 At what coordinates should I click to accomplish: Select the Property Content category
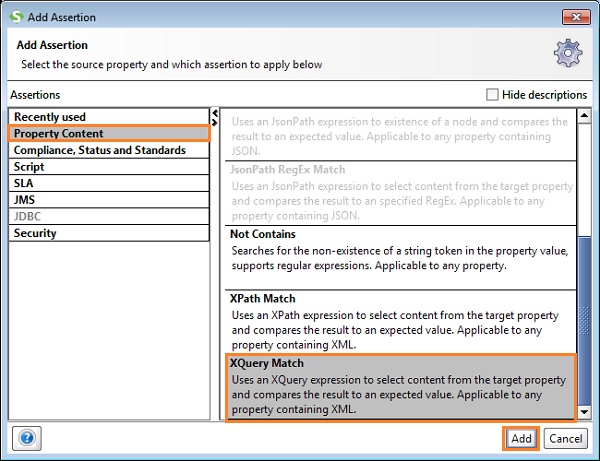pyautogui.click(x=109, y=133)
